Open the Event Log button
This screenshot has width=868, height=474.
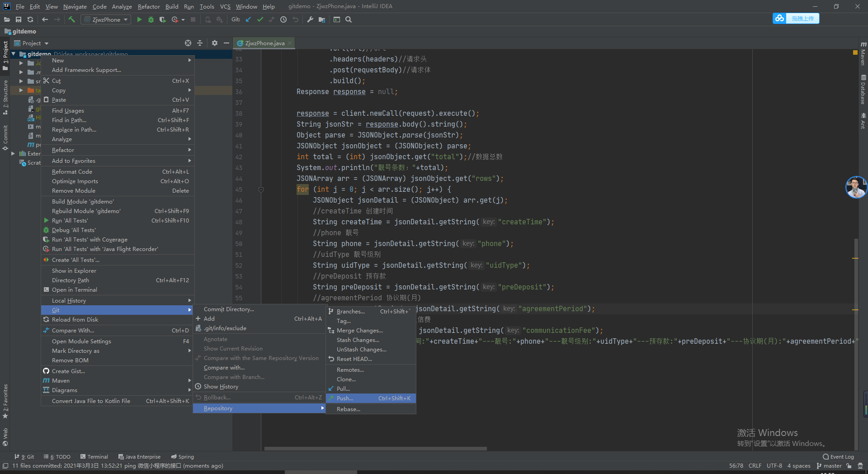pos(838,457)
